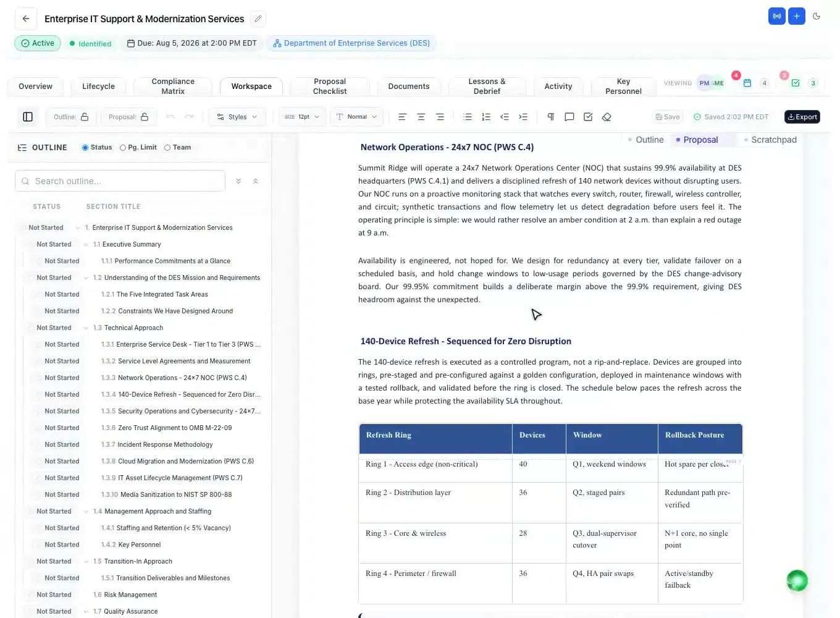Open the Proposal Checklist tab
This screenshot has width=840, height=618.
coord(330,87)
